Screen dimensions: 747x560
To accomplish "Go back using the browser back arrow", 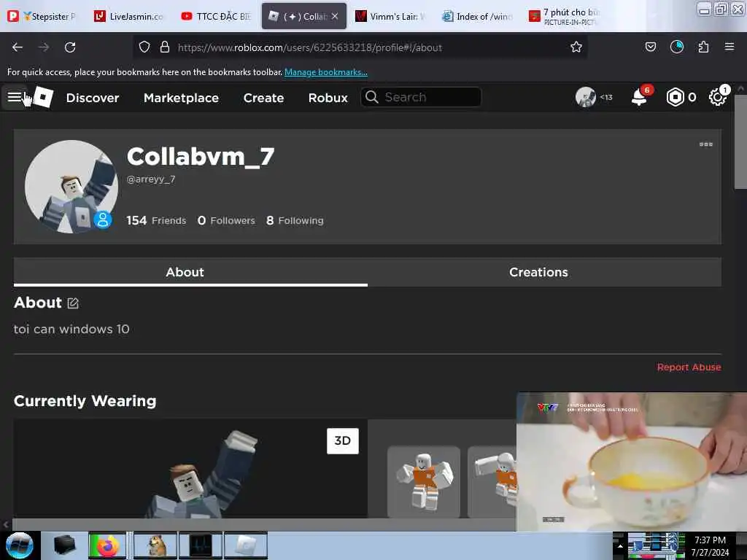I will pos(18,47).
